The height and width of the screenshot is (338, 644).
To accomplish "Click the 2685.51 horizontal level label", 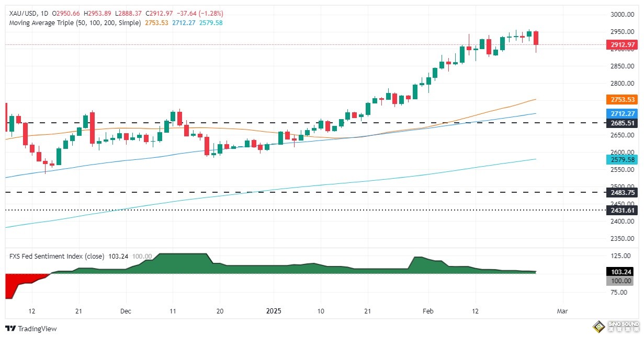I will coord(622,123).
